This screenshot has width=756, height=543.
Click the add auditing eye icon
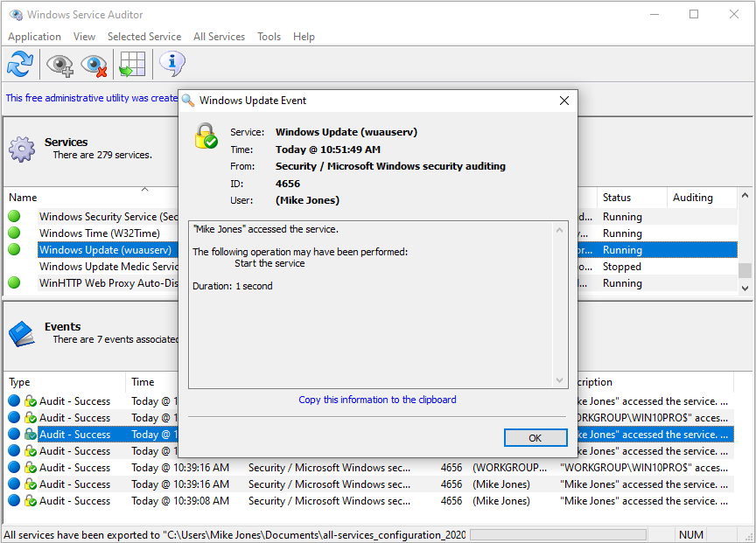(x=59, y=65)
